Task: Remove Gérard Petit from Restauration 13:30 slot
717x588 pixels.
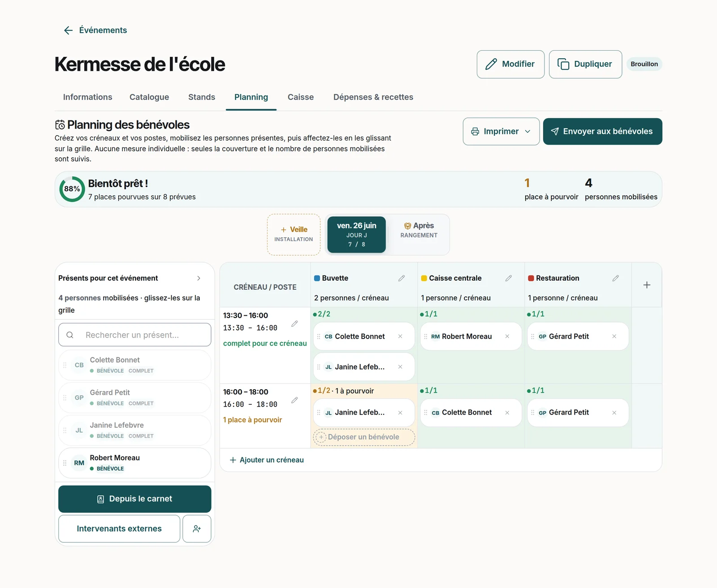Action: (614, 336)
